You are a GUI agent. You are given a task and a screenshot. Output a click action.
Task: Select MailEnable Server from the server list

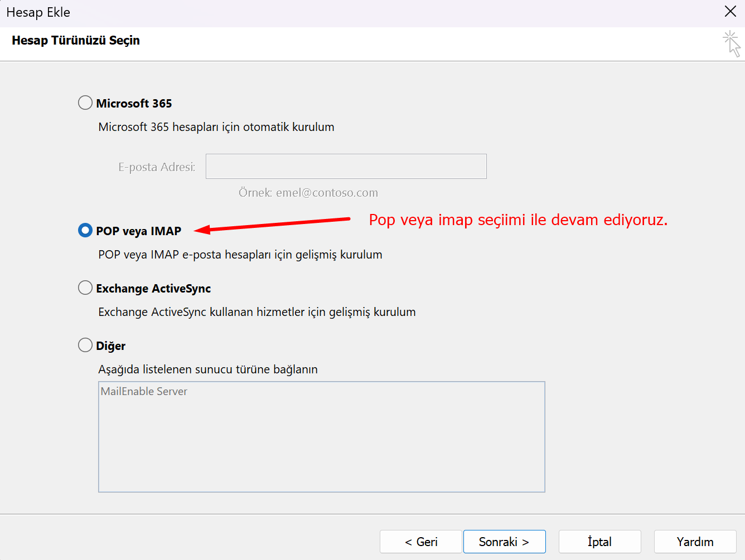(x=144, y=391)
